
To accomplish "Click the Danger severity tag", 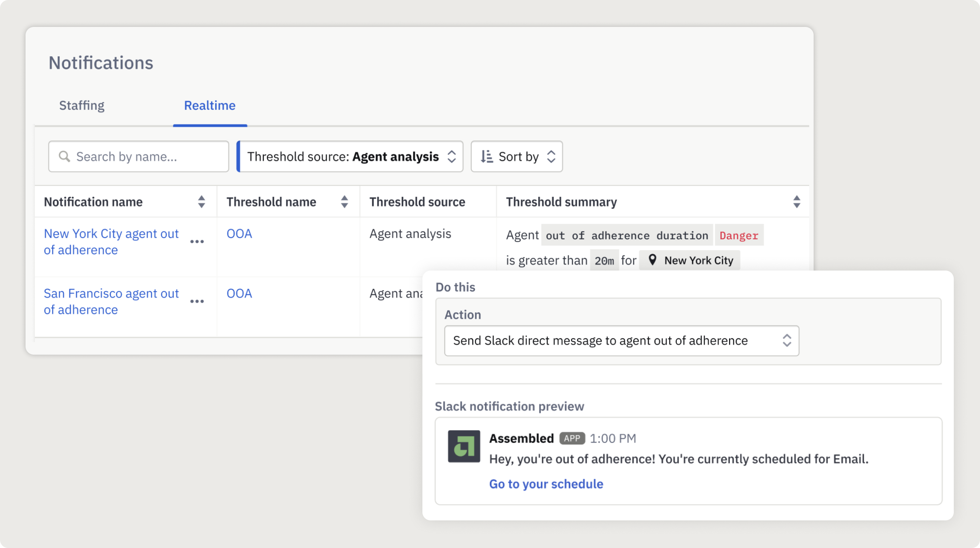I will pos(738,236).
